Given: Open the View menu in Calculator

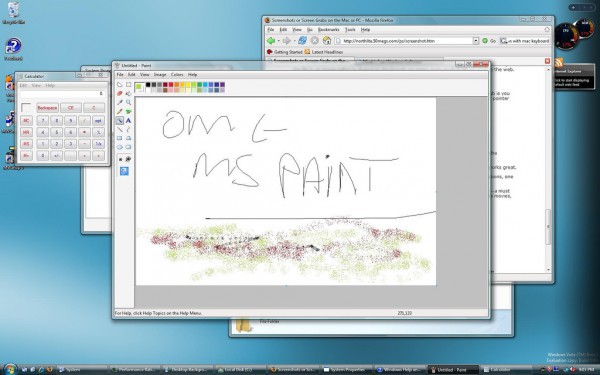Looking at the screenshot, I should tap(36, 85).
